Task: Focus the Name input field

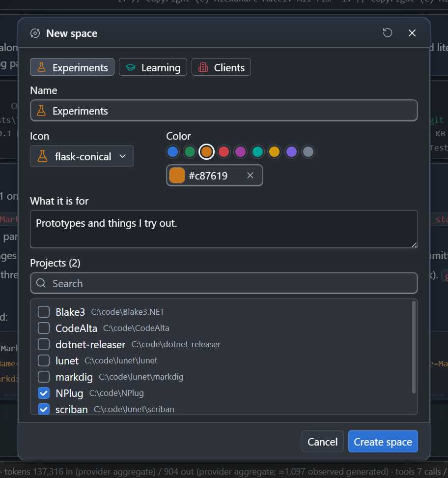Action: [224, 111]
